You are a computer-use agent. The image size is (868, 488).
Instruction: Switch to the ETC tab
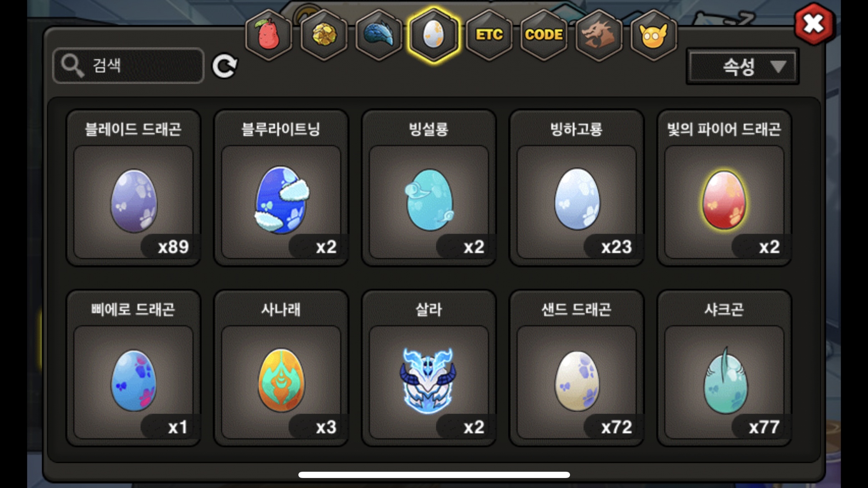point(489,35)
